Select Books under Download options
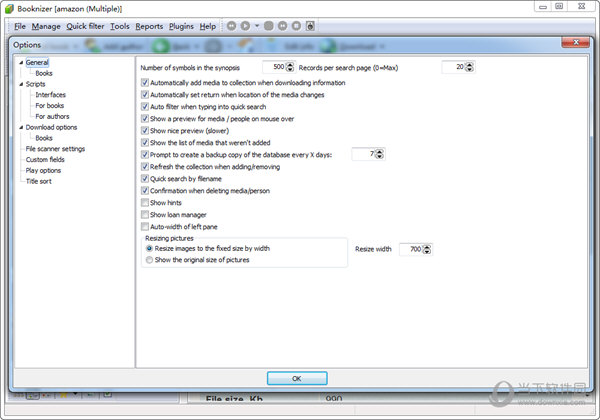The image size is (600, 420). (x=44, y=138)
